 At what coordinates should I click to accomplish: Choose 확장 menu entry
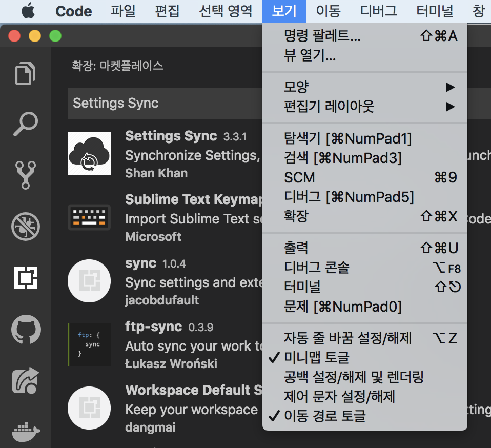(x=365, y=216)
